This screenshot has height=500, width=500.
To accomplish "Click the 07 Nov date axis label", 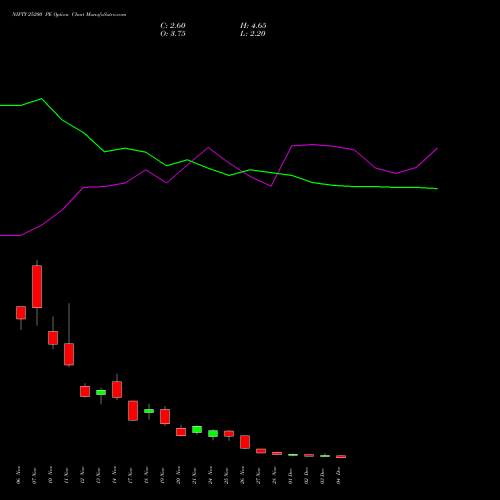I will (34, 475).
